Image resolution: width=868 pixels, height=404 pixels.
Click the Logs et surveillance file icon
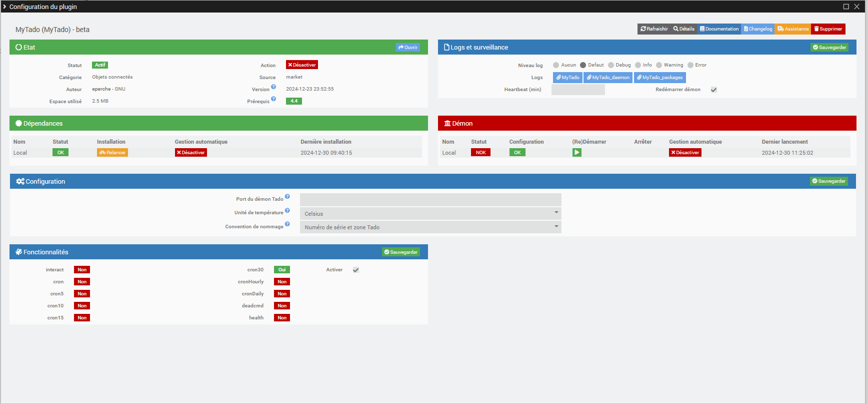446,48
